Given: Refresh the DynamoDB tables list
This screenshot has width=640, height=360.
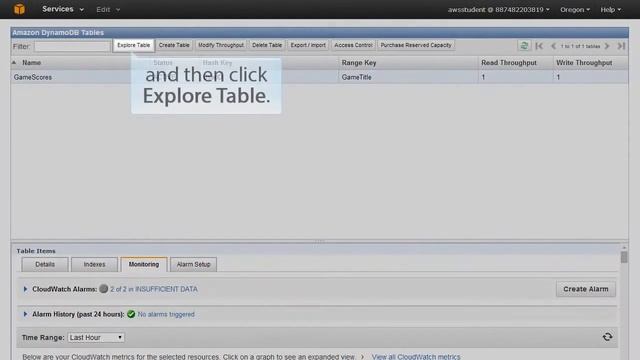Looking at the screenshot, I should pos(524,46).
